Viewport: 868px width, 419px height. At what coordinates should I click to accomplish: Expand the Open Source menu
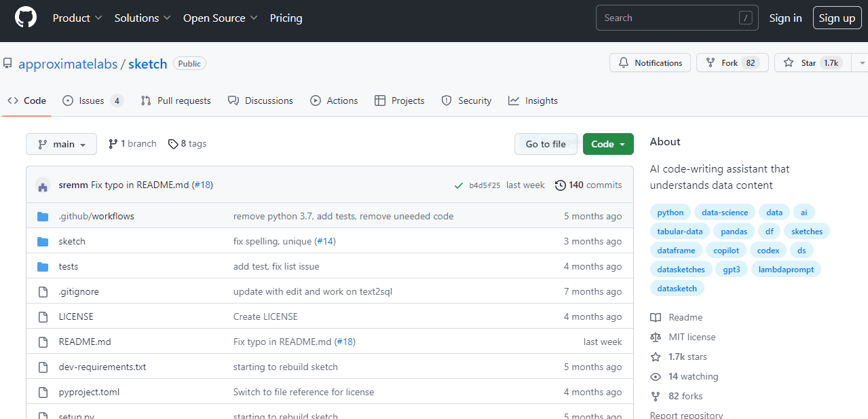[x=221, y=18]
